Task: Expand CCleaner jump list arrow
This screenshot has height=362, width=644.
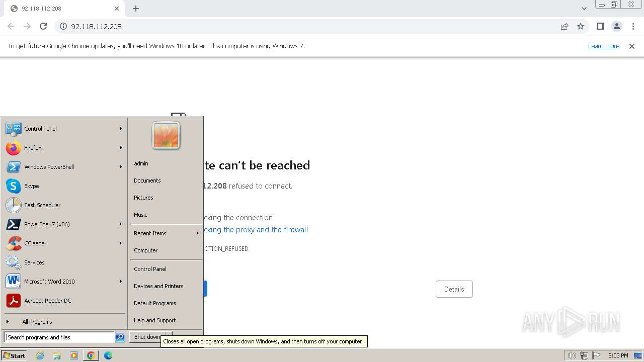Action: (121, 243)
